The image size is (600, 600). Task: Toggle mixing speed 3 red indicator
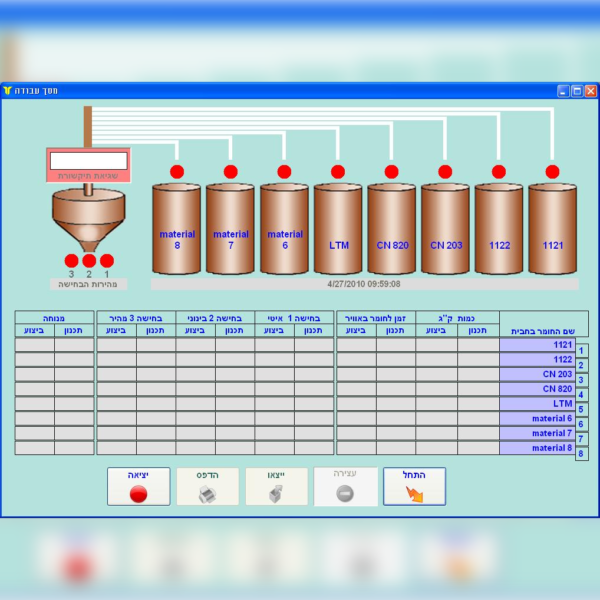[x=71, y=261]
